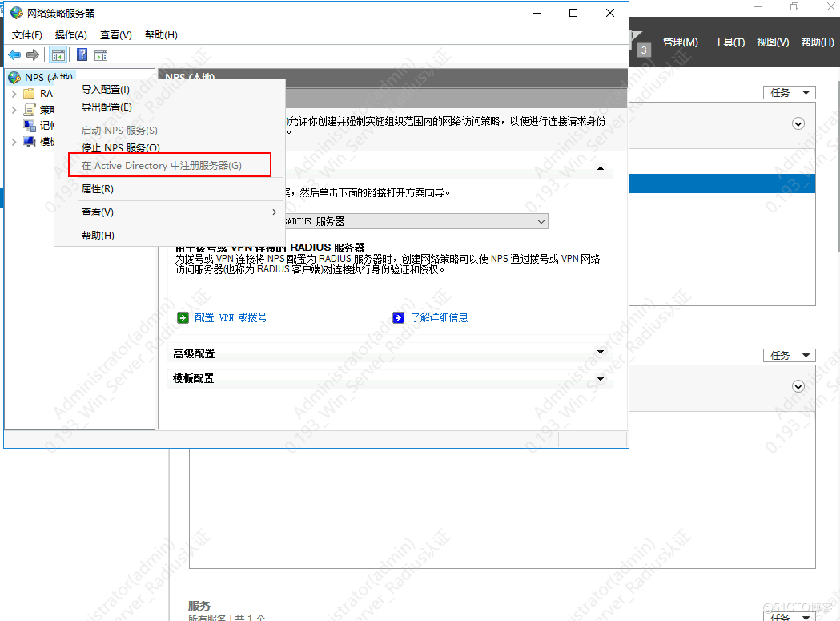Open 视图(V) menu in Server Manager
Image resolution: width=840 pixels, height=621 pixels.
[773, 42]
